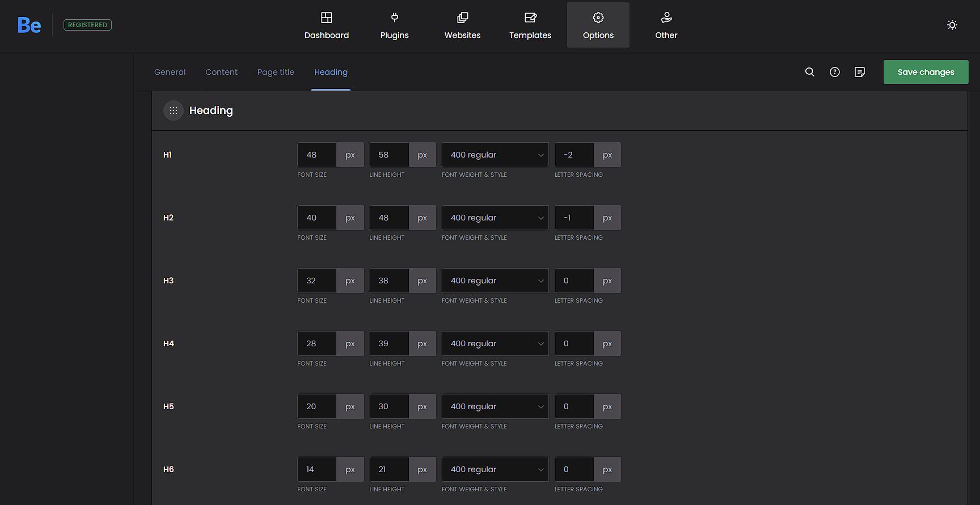
Task: Expand the H1 font weight dropdown
Action: coord(495,155)
